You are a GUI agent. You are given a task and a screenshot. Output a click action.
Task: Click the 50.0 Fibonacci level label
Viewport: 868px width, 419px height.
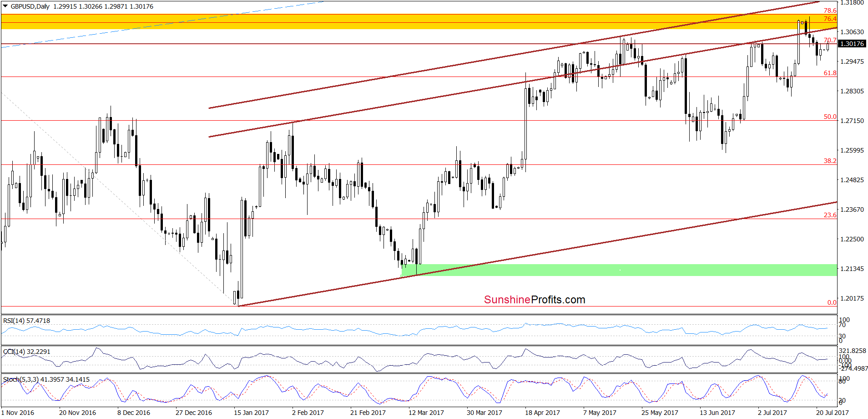(830, 117)
